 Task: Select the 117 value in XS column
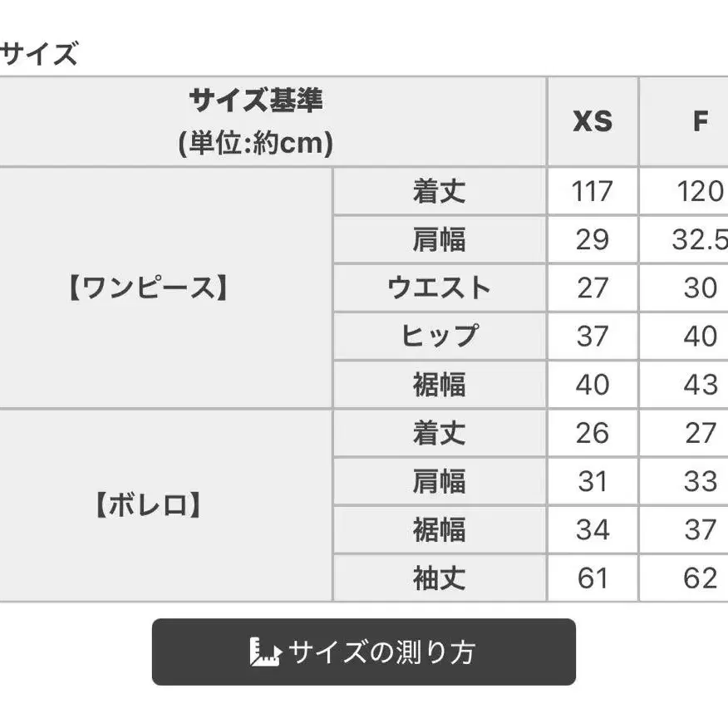click(593, 192)
